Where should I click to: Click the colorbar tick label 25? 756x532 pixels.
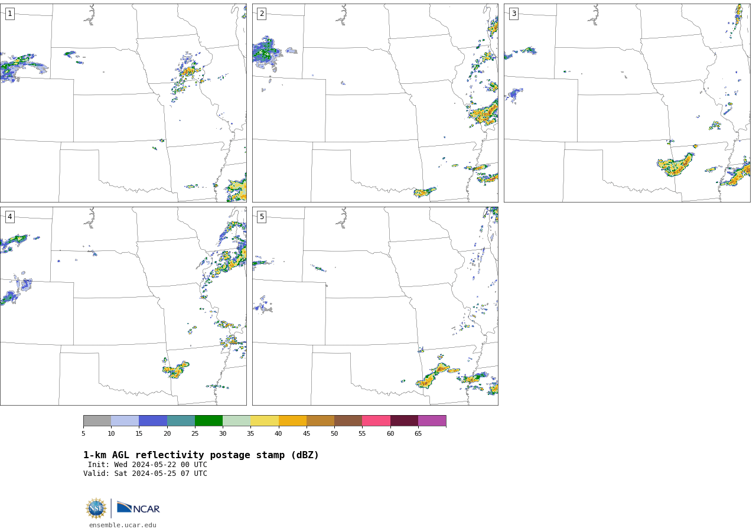tap(195, 434)
